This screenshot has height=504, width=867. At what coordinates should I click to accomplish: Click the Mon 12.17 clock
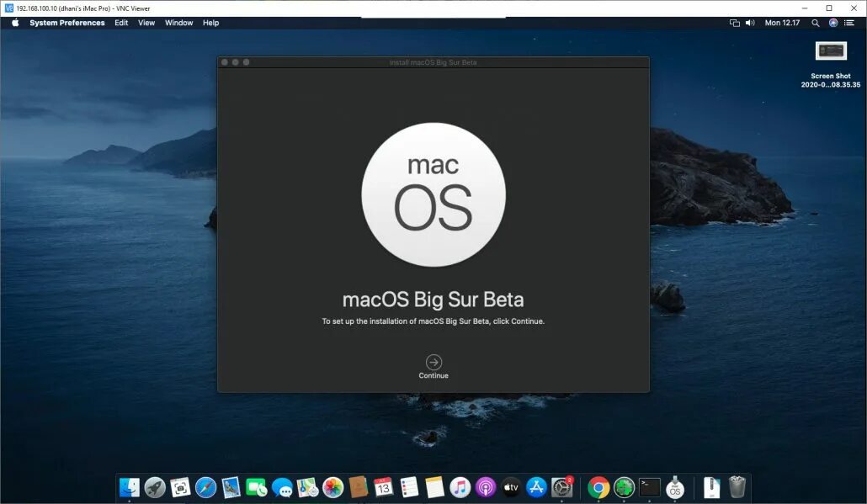(x=782, y=23)
